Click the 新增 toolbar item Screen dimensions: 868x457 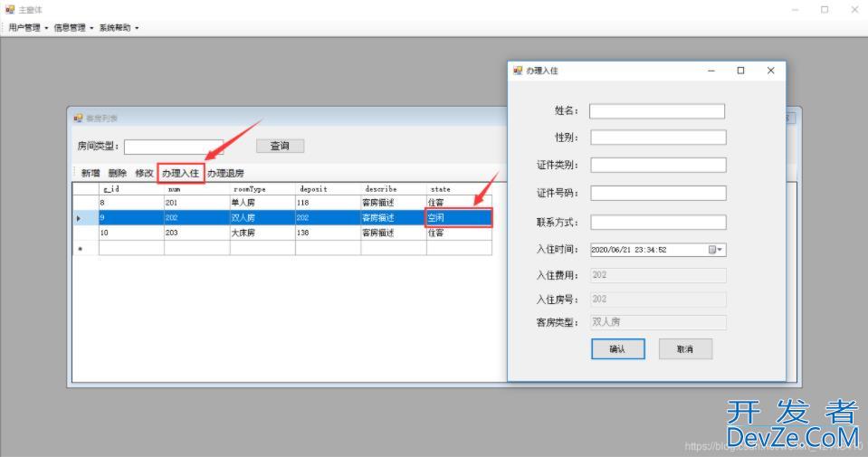point(91,173)
